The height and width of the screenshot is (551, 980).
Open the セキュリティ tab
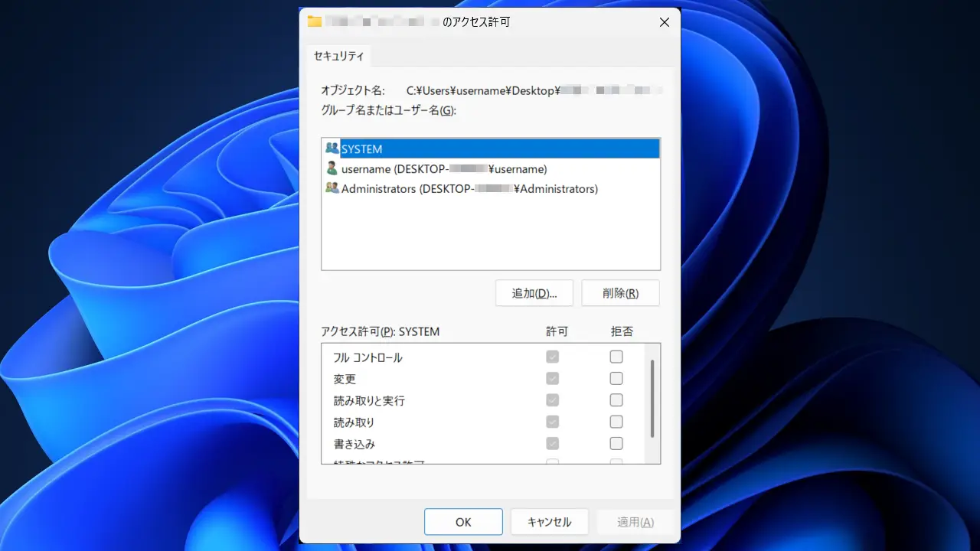(339, 56)
